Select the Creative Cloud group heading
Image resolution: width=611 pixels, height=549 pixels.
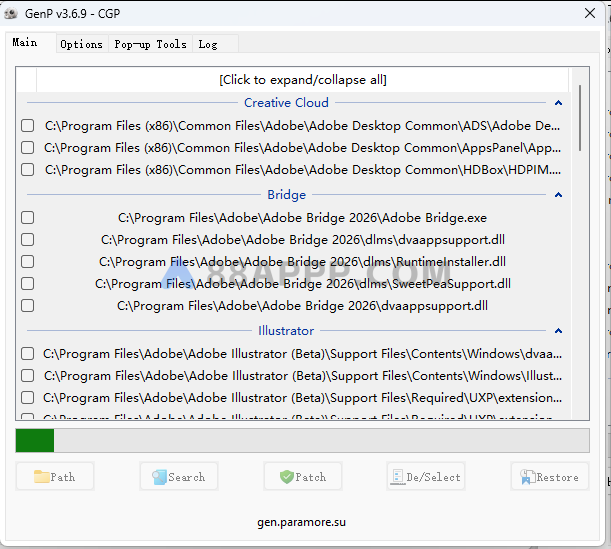tap(286, 103)
